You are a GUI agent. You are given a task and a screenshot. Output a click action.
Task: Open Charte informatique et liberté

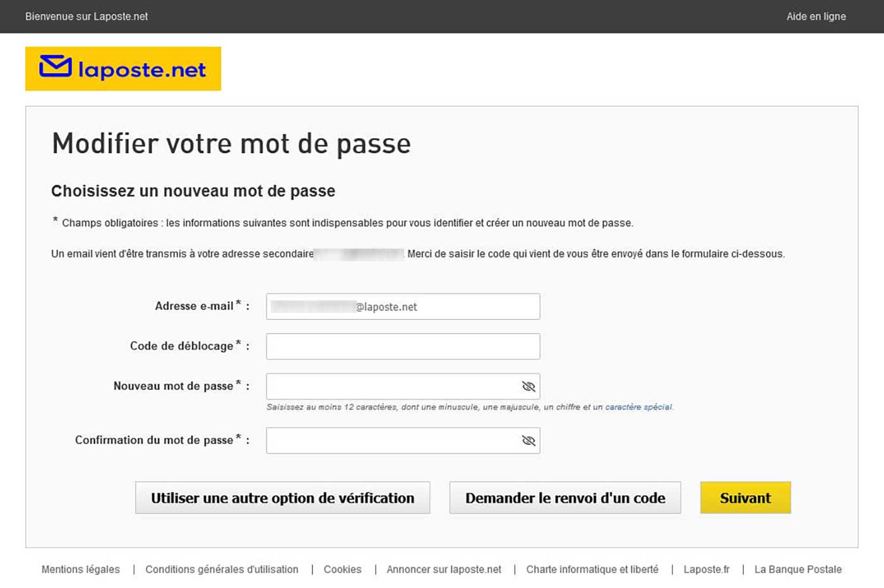(592, 569)
